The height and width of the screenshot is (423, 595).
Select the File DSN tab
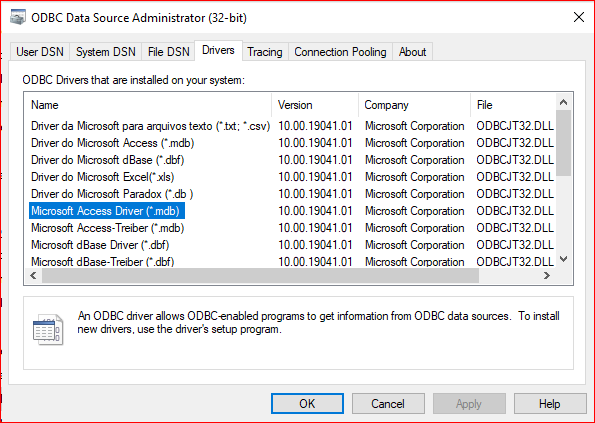pyautogui.click(x=168, y=52)
